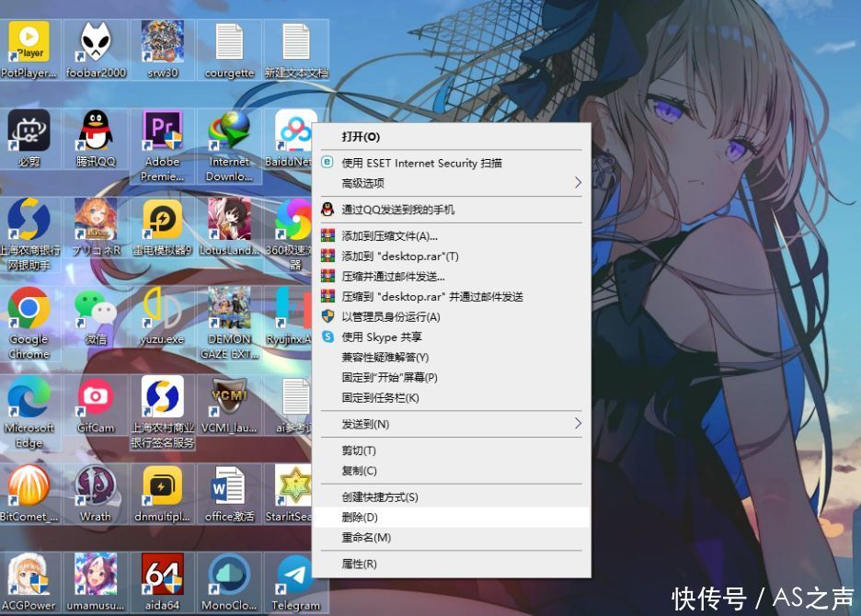Select the Google Chrome shortcut
Viewport: 861px width, 616px height.
click(x=29, y=324)
